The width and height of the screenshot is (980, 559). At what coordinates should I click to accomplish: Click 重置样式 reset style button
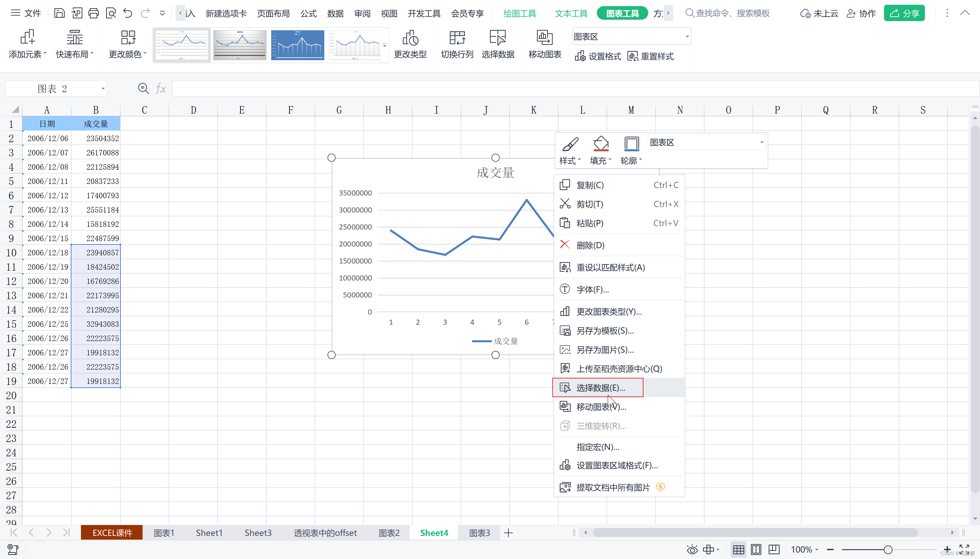(650, 56)
